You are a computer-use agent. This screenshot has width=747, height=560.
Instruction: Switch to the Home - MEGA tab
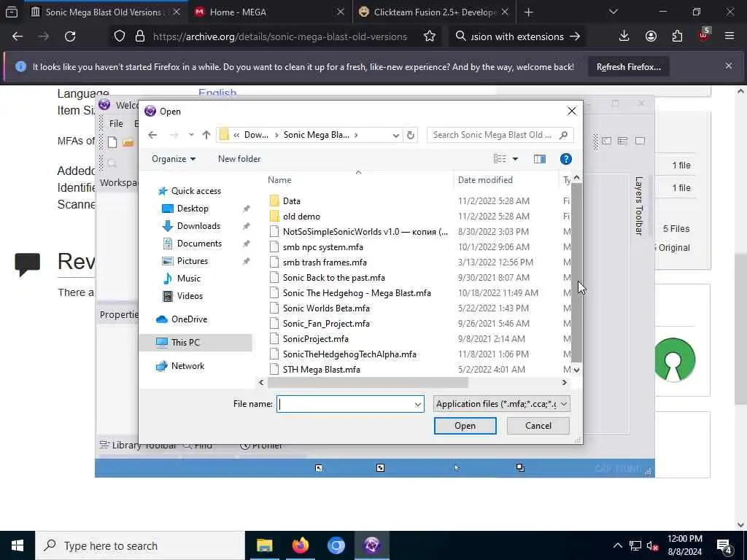click(x=270, y=12)
